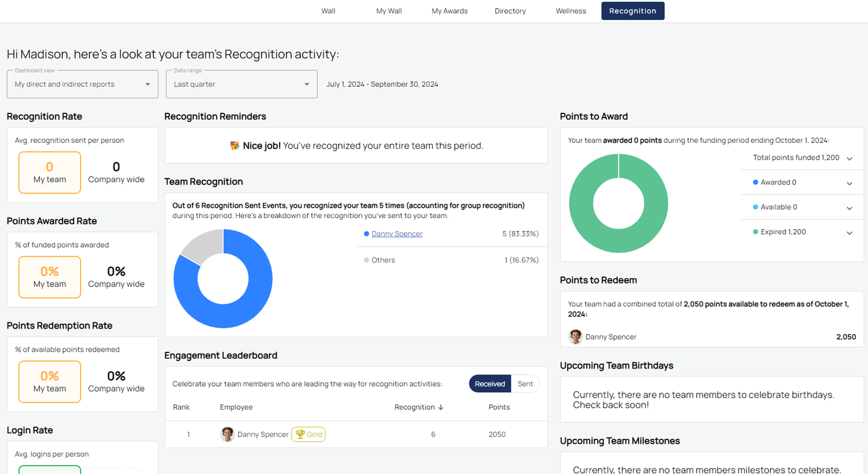Click the Others entry in Team Recognition breakdown

[x=385, y=260]
